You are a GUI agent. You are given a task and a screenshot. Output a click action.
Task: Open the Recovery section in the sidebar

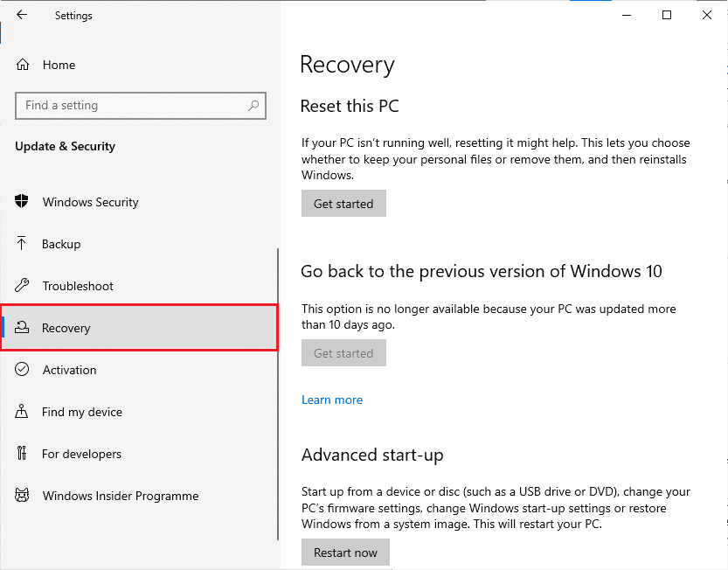point(139,328)
